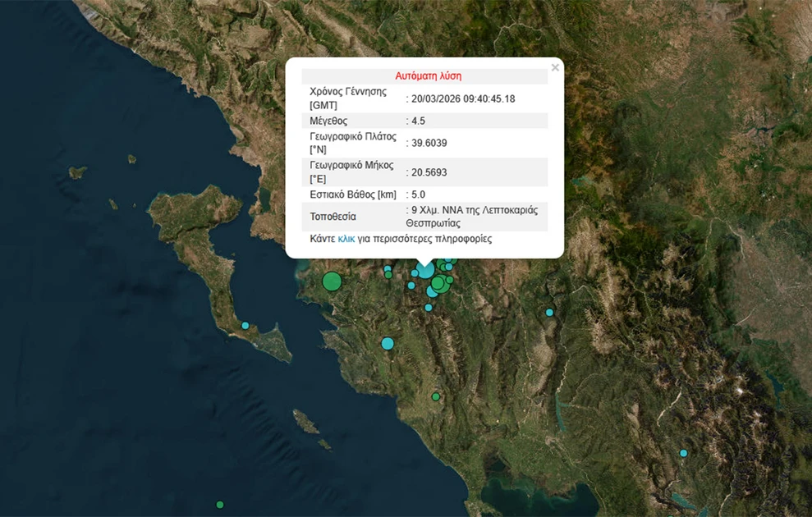
Task: Click the latitude value 39.6039
Action: coord(429,143)
